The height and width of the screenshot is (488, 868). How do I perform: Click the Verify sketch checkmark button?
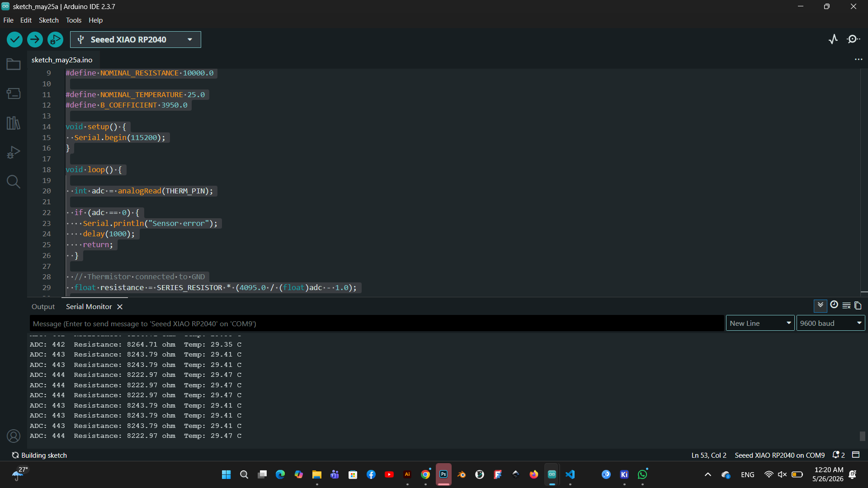coord(14,40)
